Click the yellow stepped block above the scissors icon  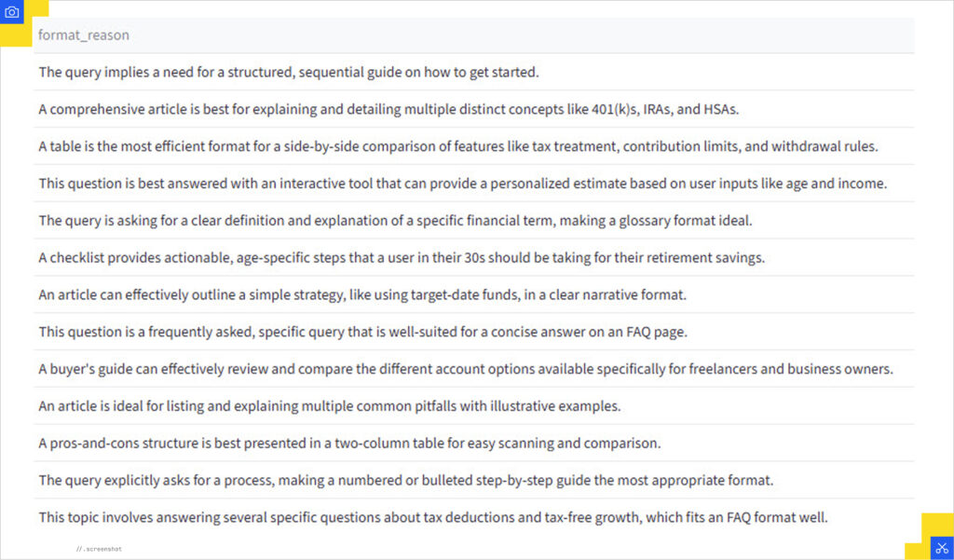coord(936,524)
